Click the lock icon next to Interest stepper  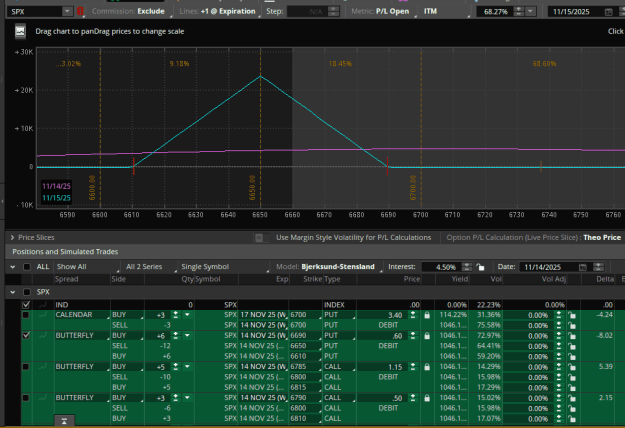480,267
